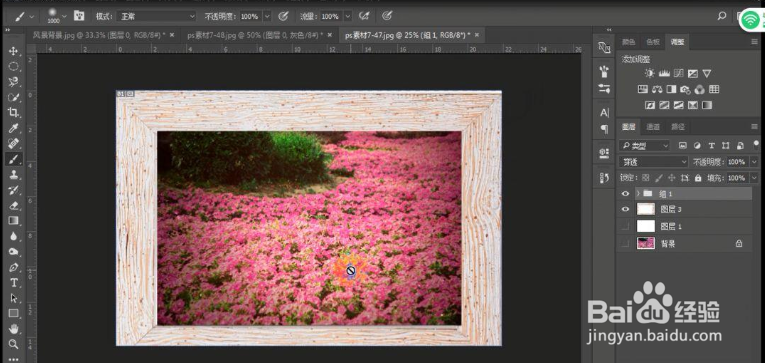Select the Gradient tool
The height and width of the screenshot is (363, 765).
[x=14, y=221]
